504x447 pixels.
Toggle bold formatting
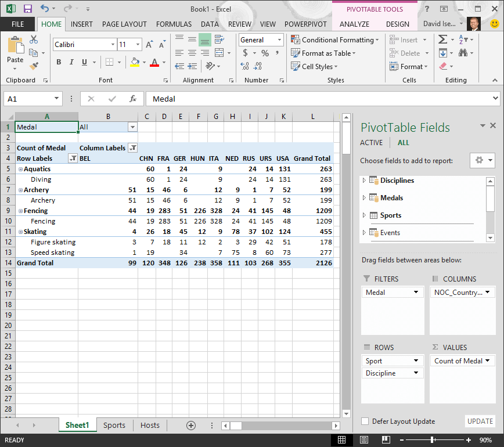[59, 62]
